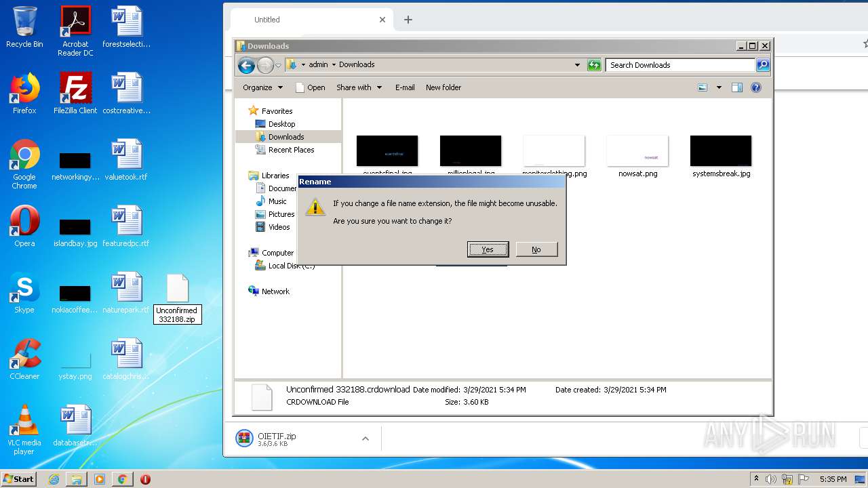Select ystay.png file on desktop

click(x=75, y=365)
